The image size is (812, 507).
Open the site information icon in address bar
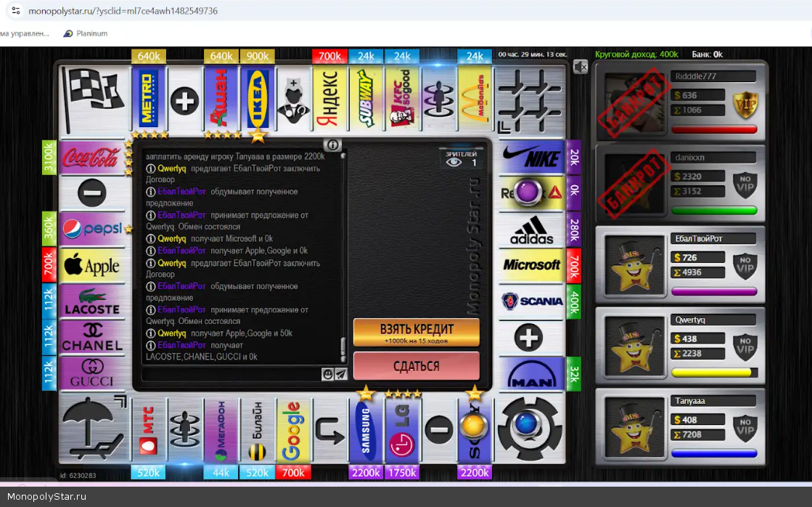click(x=16, y=10)
